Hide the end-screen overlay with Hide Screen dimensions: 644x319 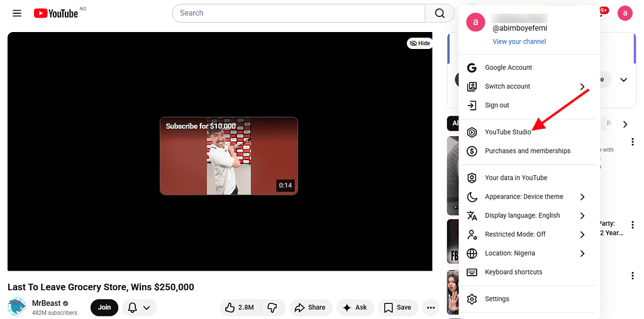click(x=419, y=43)
